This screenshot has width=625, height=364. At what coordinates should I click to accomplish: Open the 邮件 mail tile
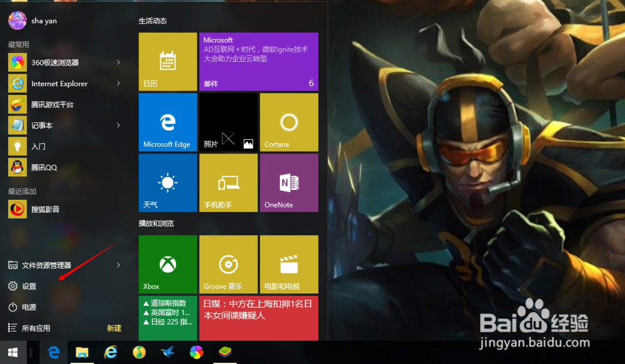(259, 61)
